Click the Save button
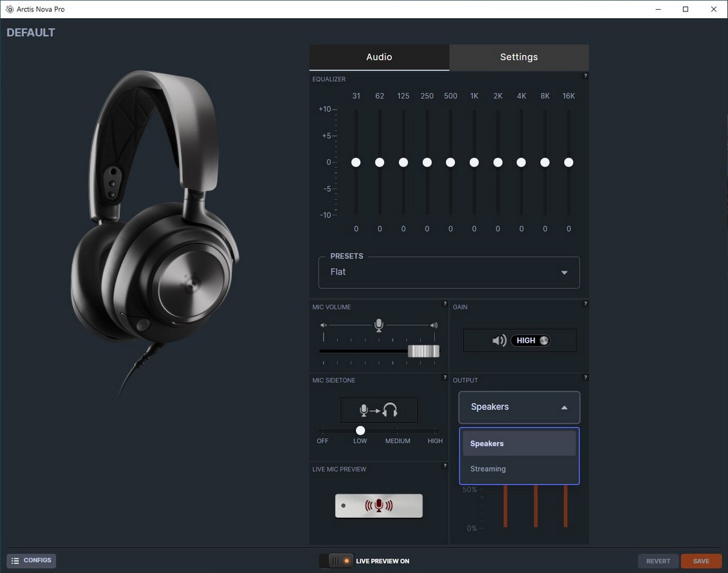Image resolution: width=728 pixels, height=573 pixels. (701, 561)
